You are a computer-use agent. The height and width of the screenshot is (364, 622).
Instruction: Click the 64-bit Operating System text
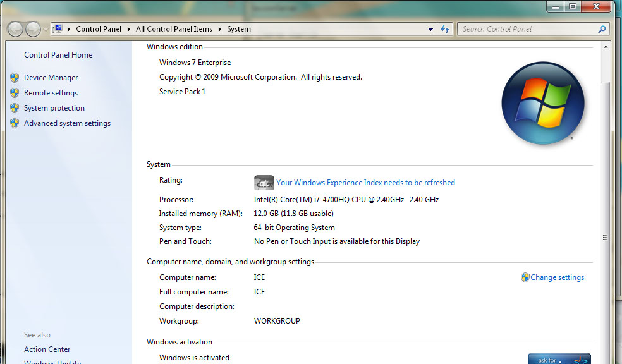pyautogui.click(x=295, y=227)
